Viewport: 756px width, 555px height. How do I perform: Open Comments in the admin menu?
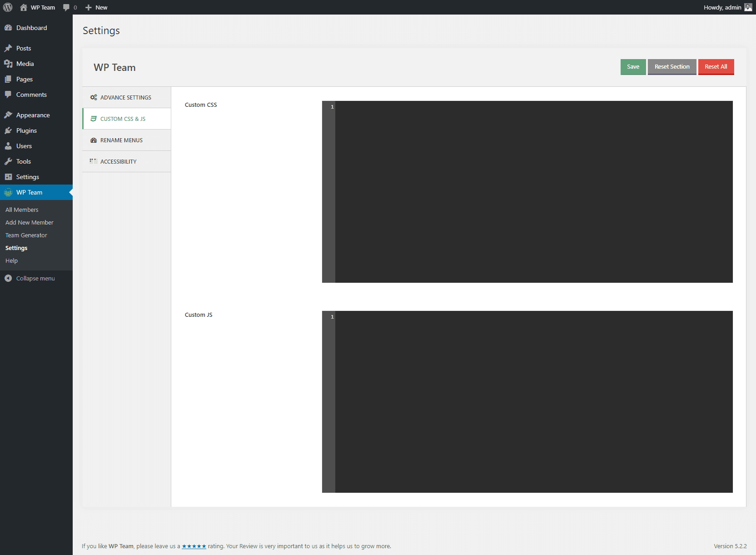(x=36, y=95)
